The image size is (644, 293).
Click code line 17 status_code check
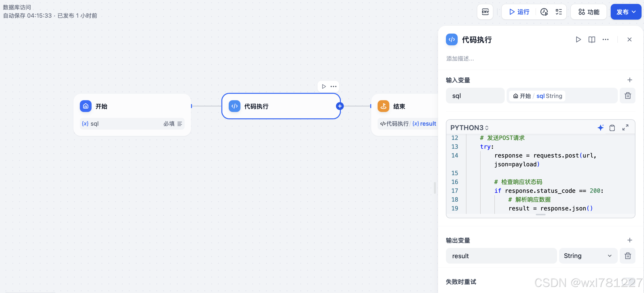tap(549, 191)
